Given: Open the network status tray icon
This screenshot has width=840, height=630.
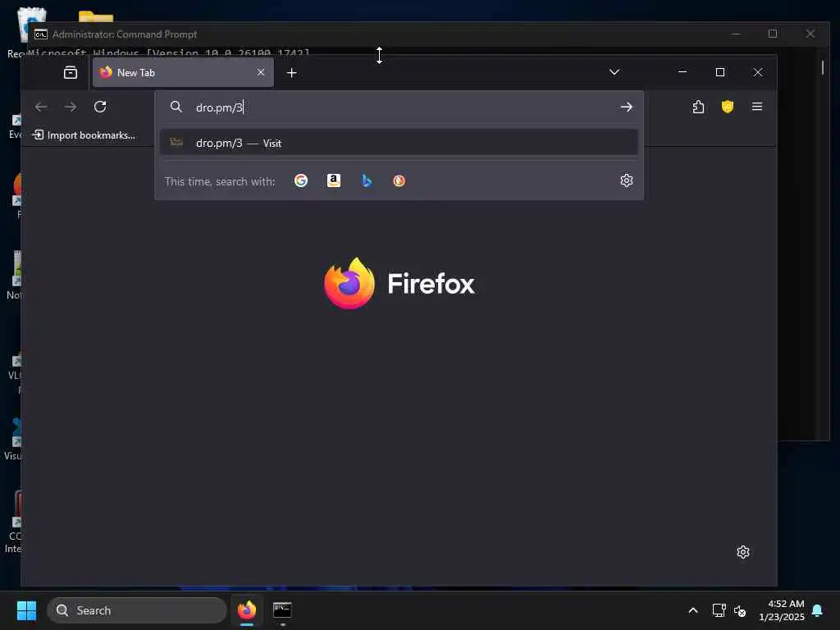Looking at the screenshot, I should click(x=719, y=610).
